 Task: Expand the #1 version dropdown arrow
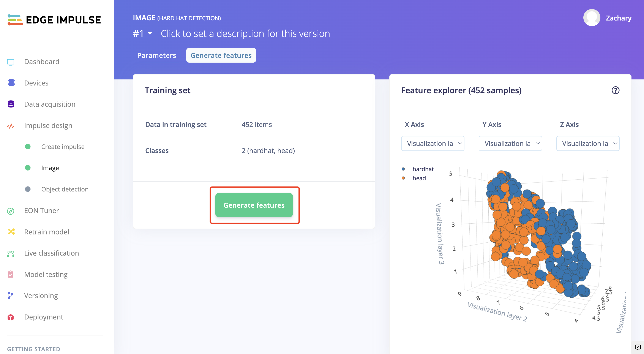(150, 33)
